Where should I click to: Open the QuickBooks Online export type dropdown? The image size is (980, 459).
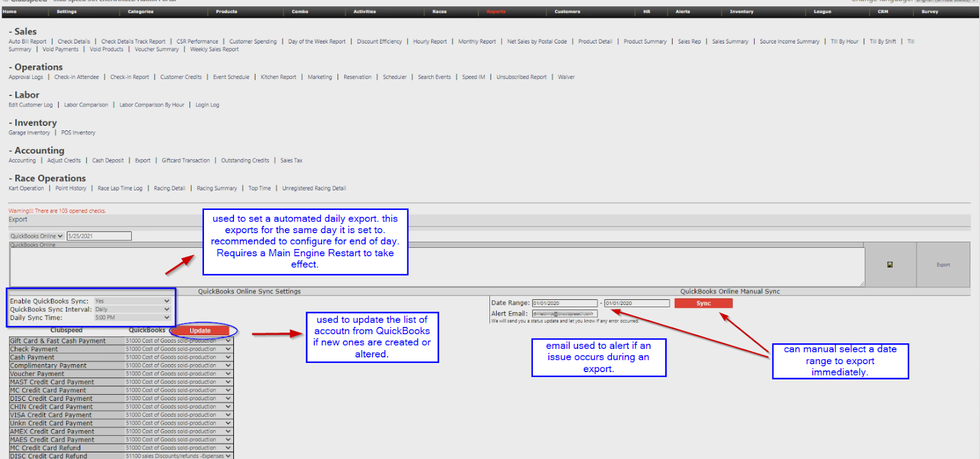pyautogui.click(x=37, y=236)
